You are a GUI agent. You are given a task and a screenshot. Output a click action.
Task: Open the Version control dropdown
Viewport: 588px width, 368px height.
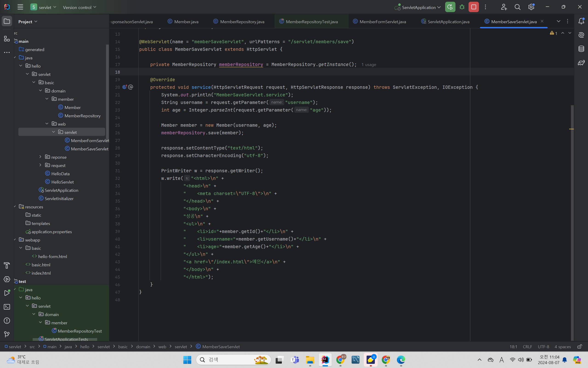click(x=79, y=7)
